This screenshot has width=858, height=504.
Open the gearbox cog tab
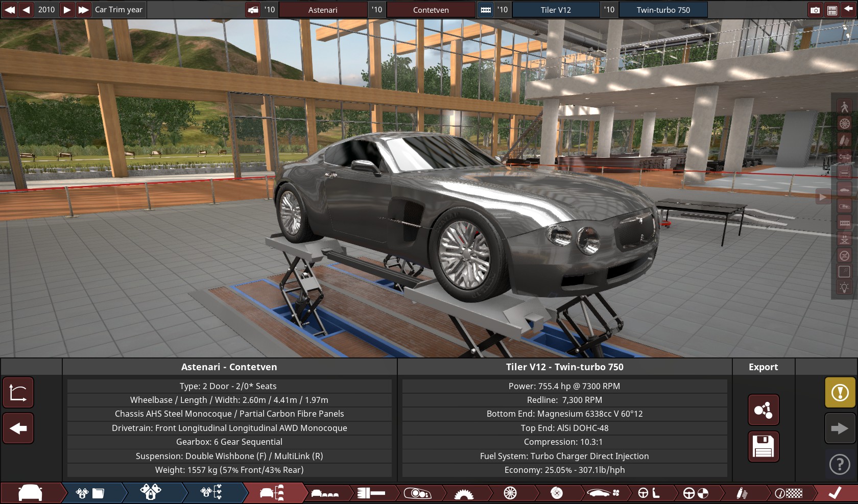[464, 493]
